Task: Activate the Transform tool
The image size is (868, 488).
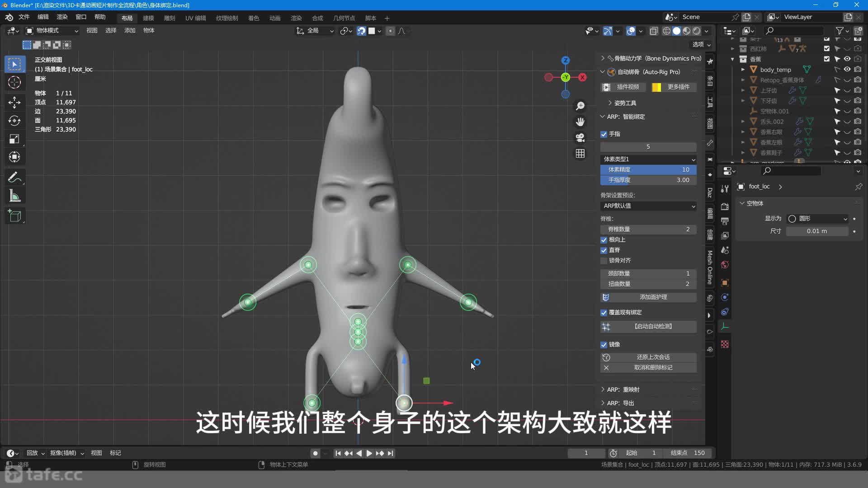Action: (14, 157)
